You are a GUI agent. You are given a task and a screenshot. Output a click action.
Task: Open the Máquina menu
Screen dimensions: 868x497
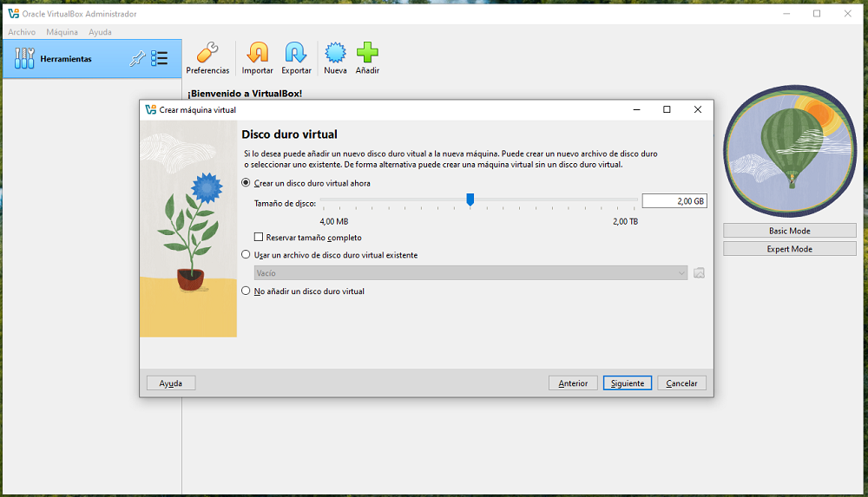(x=62, y=32)
